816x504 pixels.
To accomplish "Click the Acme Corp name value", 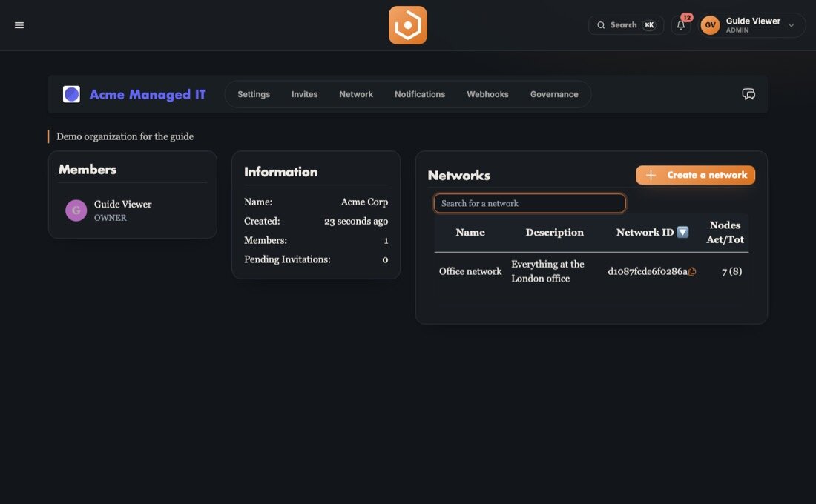I will click(364, 202).
